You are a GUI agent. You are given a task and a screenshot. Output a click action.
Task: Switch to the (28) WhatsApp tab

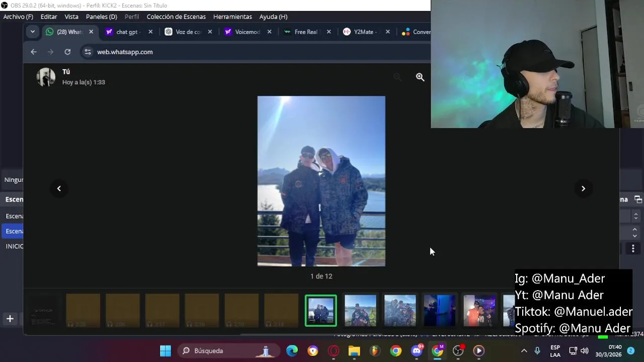(x=69, y=32)
